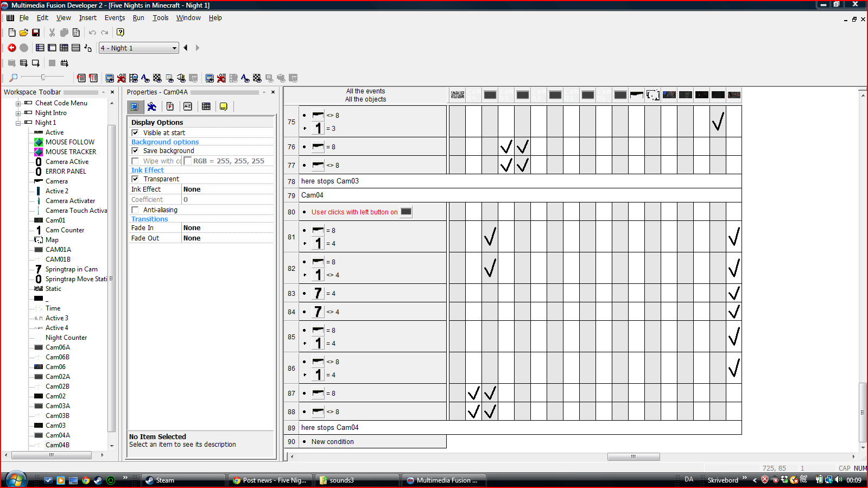Show hidden taskbar tray icons arrow
Viewport: 868px width, 488px height.
pyautogui.click(x=755, y=480)
